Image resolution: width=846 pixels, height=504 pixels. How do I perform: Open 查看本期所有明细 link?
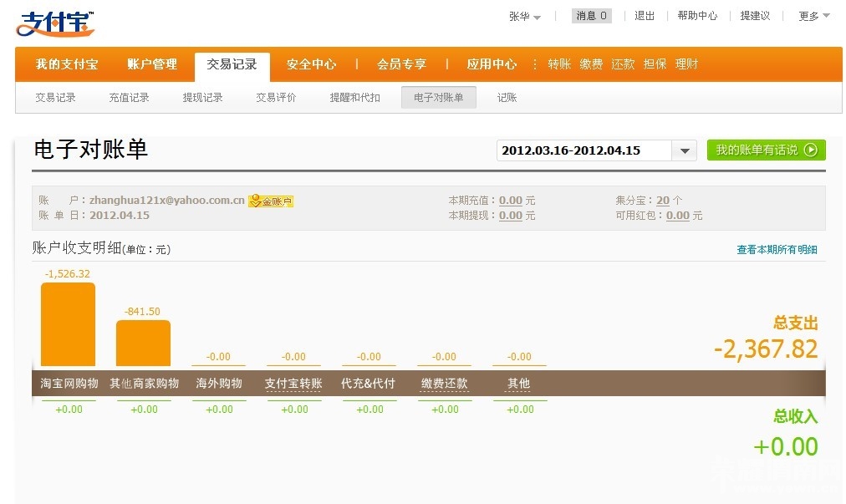coord(777,249)
